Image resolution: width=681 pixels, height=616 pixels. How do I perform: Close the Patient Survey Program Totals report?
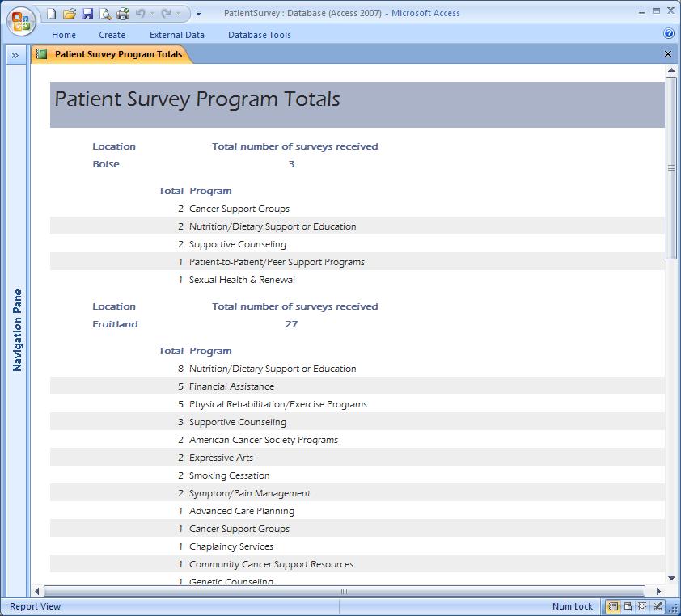coord(668,54)
